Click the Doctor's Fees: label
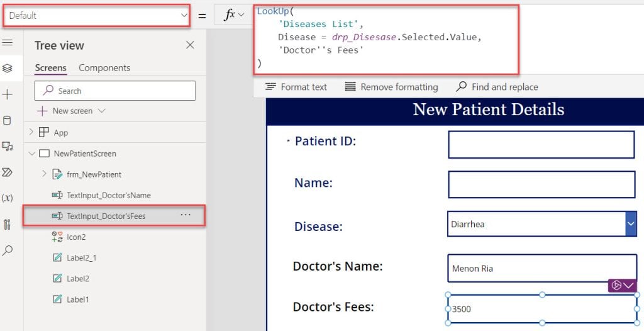This screenshot has height=331, width=644. (333, 306)
